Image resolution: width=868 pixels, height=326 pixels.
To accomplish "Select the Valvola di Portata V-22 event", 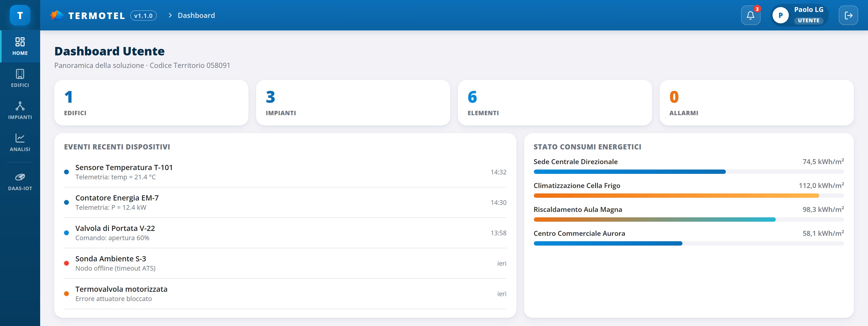I will click(x=285, y=233).
